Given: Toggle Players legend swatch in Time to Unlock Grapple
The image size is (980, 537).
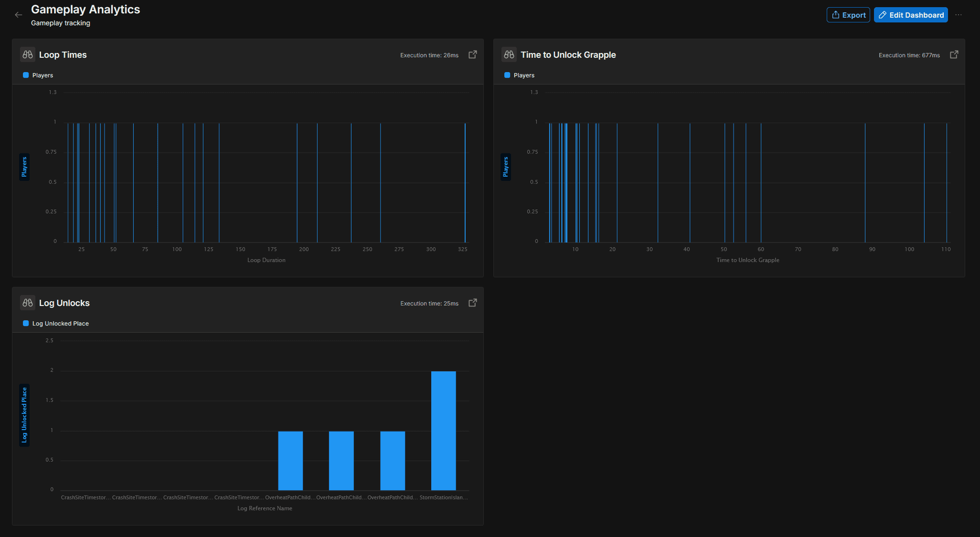Looking at the screenshot, I should (x=507, y=75).
